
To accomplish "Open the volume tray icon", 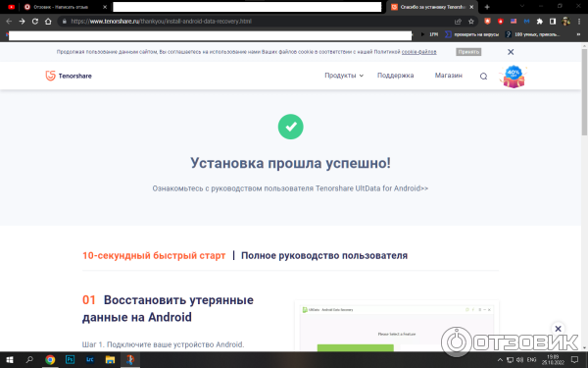I will click(x=519, y=360).
